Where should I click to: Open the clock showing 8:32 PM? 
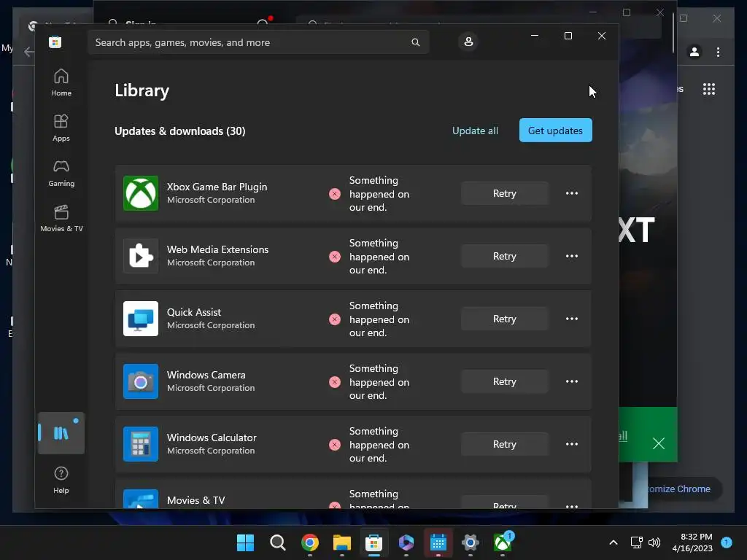pos(692,542)
